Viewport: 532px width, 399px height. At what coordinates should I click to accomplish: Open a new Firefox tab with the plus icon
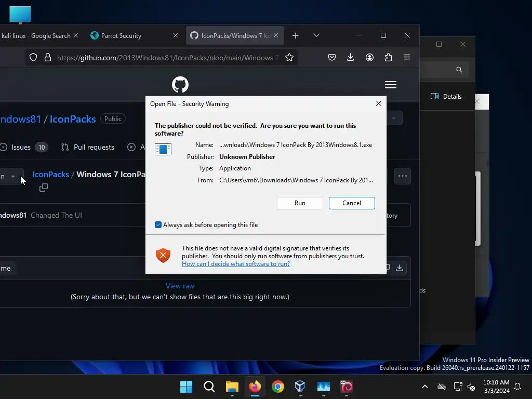pos(295,36)
